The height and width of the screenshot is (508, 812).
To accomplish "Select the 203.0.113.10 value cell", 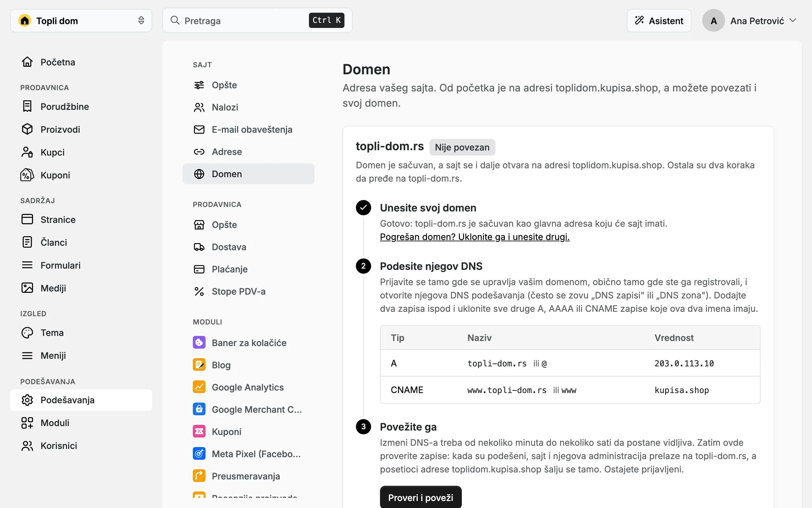I will [684, 363].
